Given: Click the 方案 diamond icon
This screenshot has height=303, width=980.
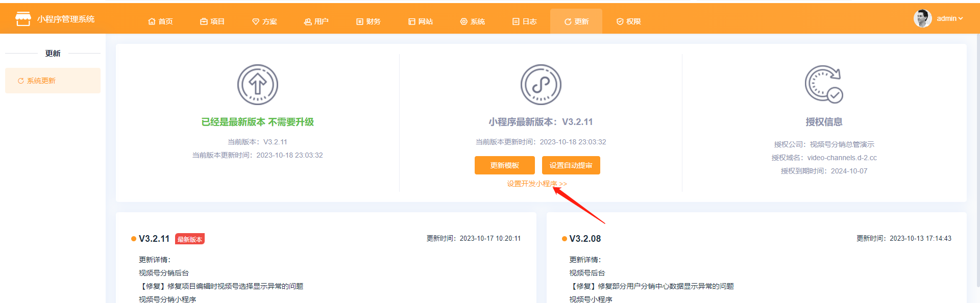Looking at the screenshot, I should (256, 21).
